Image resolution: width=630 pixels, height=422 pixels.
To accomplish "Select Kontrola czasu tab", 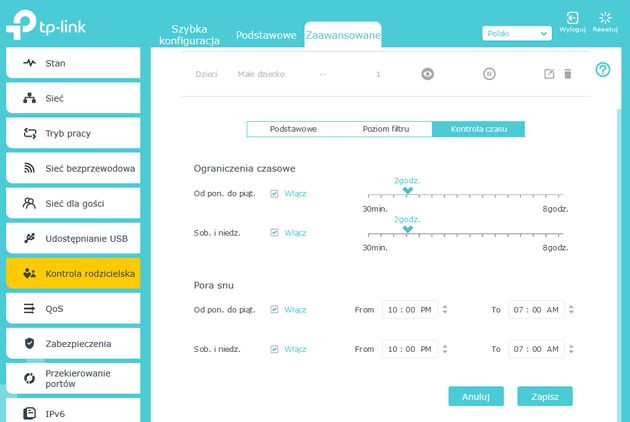I will click(478, 129).
